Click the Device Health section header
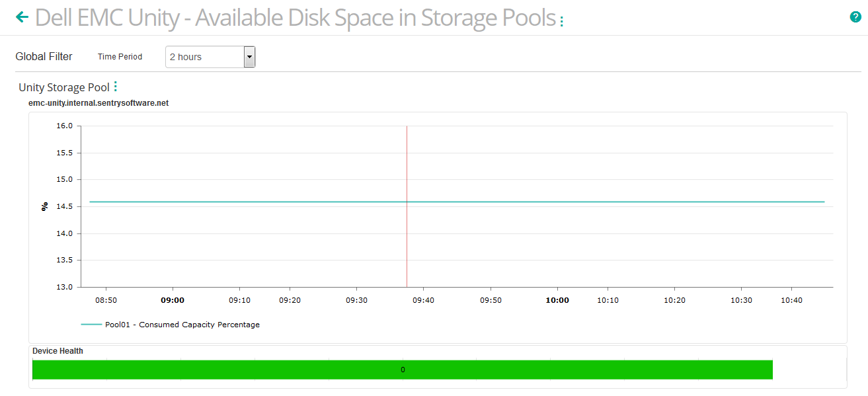The width and height of the screenshot is (868, 396). pos(57,350)
